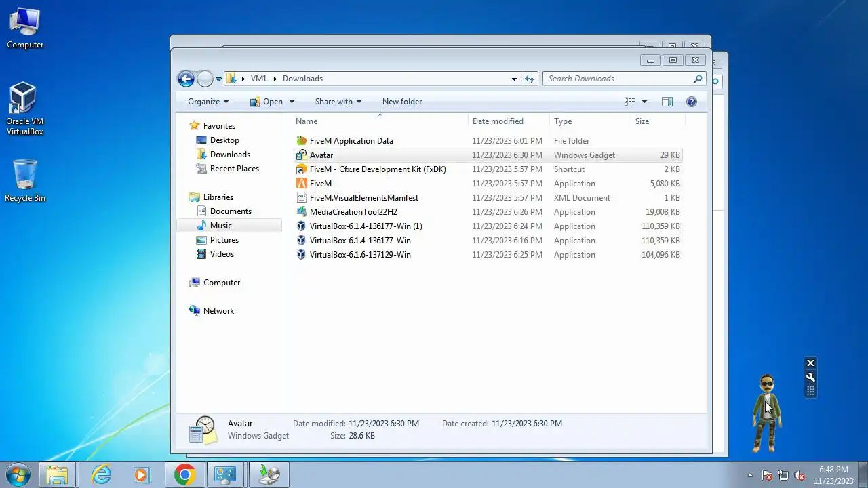
Task: Click the Windows Start button
Action: click(x=18, y=474)
